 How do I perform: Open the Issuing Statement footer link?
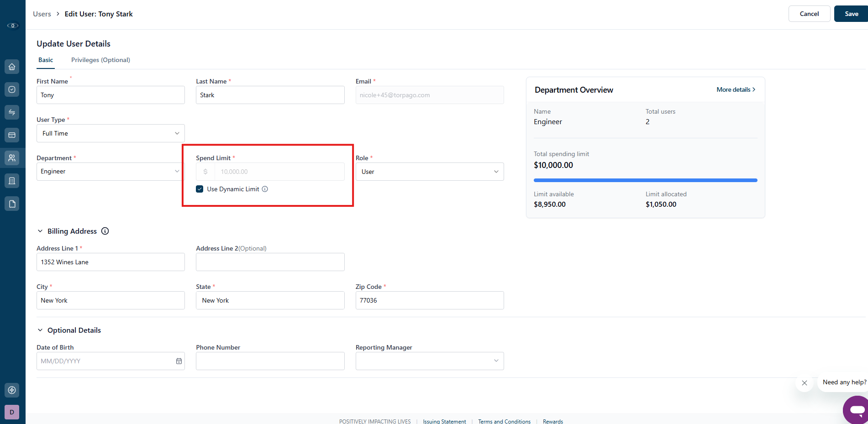[444, 421]
